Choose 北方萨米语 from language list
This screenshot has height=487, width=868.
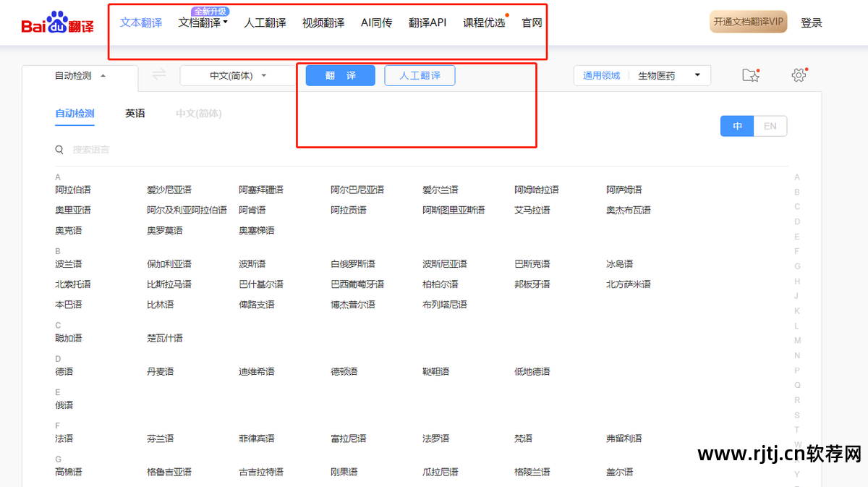[x=629, y=284]
